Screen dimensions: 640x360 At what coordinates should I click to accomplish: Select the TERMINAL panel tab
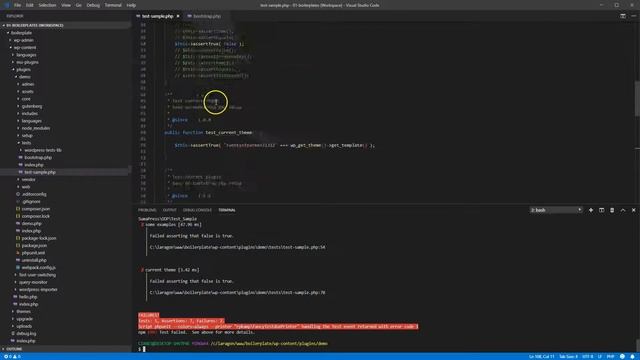227,210
